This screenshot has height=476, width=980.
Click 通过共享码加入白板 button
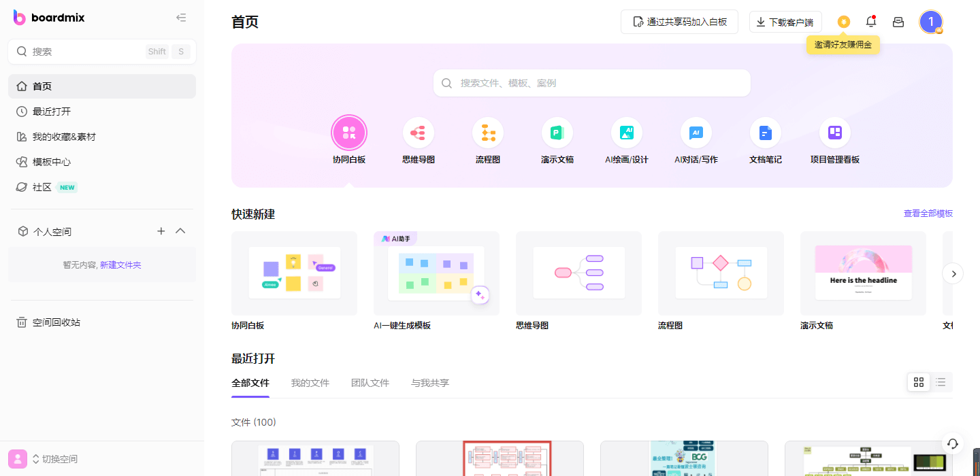[x=679, y=22]
